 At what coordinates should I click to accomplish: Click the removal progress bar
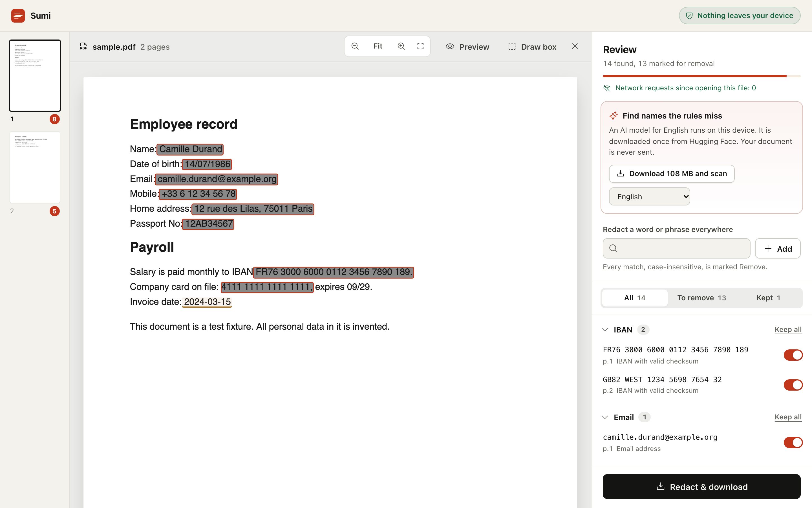701,76
